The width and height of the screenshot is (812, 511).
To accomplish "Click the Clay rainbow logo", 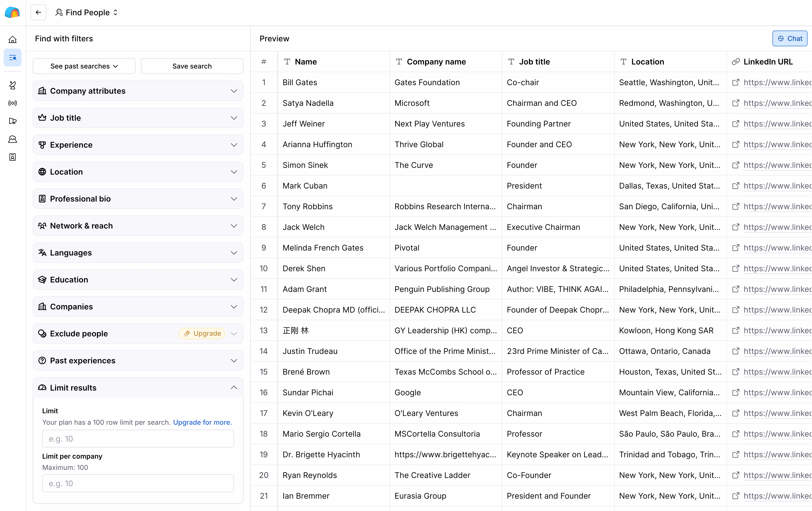I will pyautogui.click(x=13, y=13).
